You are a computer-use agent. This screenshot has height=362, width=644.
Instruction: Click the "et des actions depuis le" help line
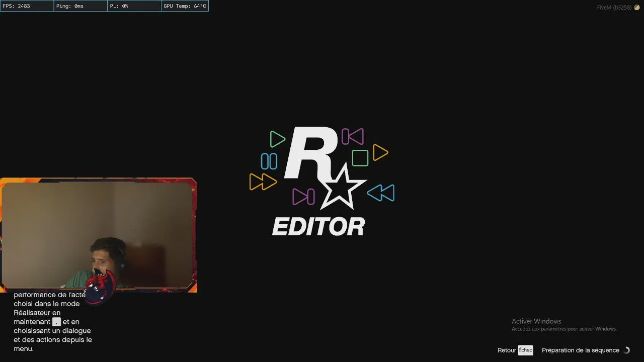point(53,340)
